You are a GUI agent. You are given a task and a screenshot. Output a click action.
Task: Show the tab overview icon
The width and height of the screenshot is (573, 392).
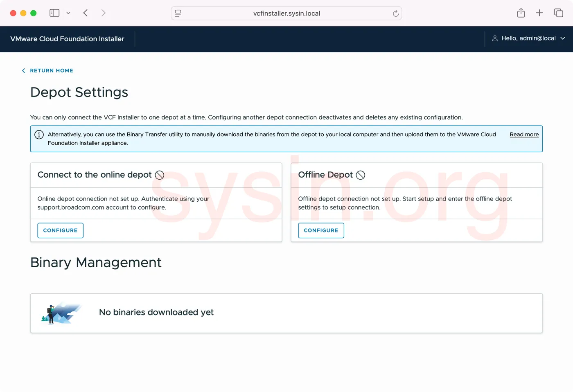point(559,13)
